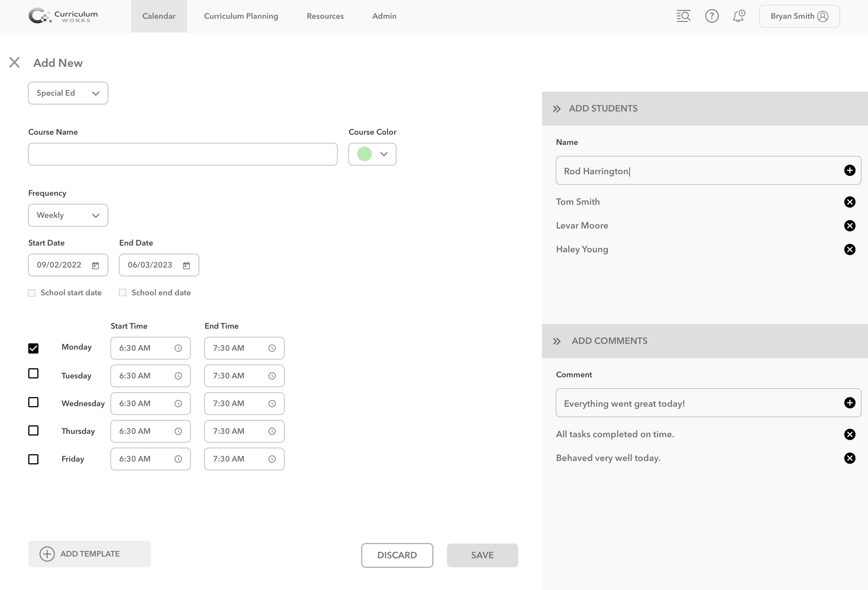Switch to the Admin tab
The image size is (868, 590).
pyautogui.click(x=384, y=16)
